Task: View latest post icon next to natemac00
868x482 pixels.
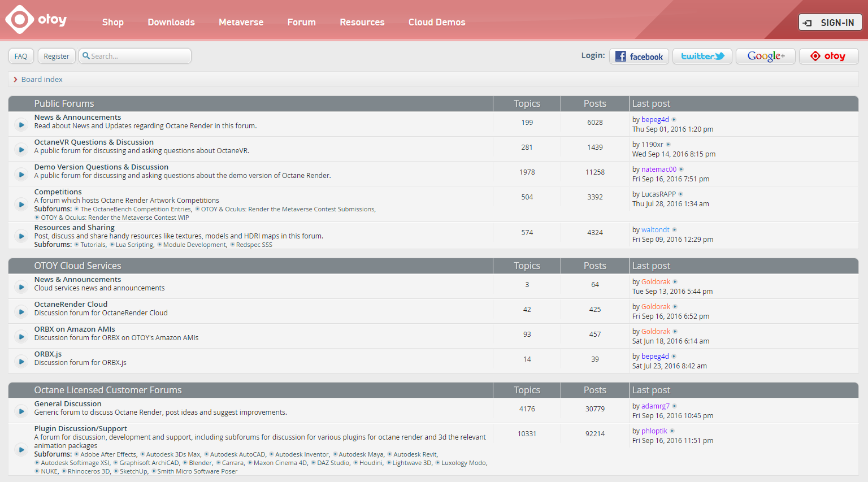Action: [x=682, y=170]
